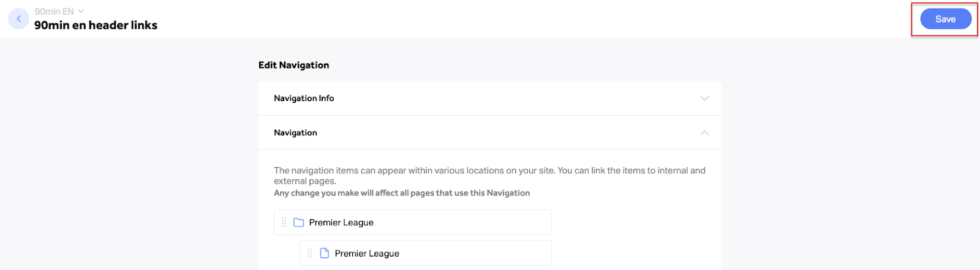Select the nested Premier League page item
980x270 pixels.
coord(426,253)
